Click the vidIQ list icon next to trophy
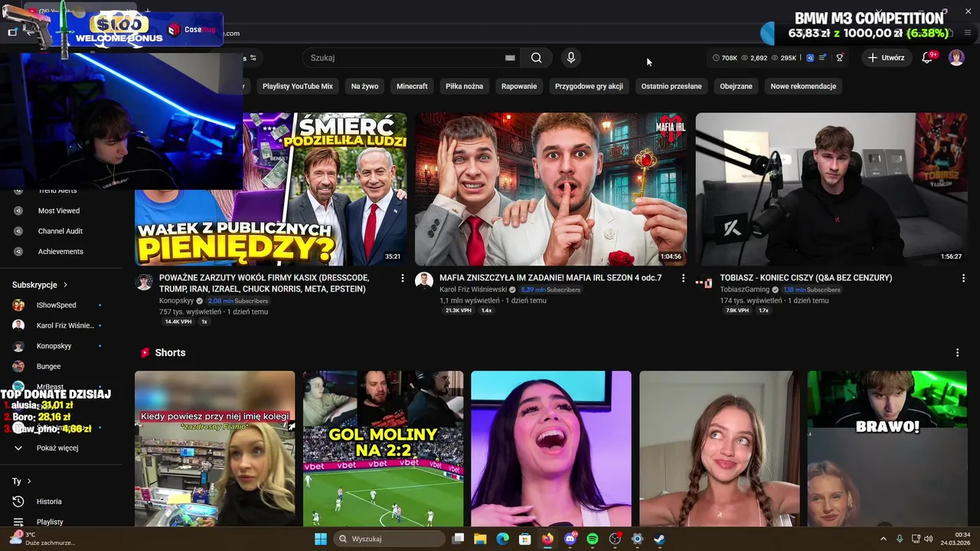 (x=822, y=57)
